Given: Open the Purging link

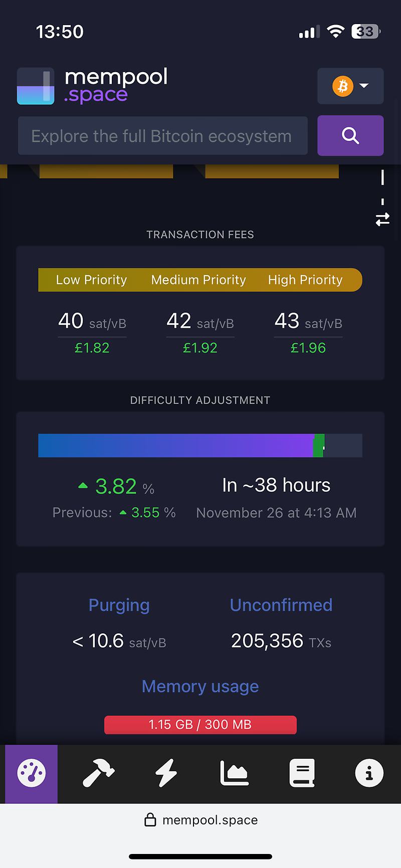Looking at the screenshot, I should pyautogui.click(x=119, y=605).
